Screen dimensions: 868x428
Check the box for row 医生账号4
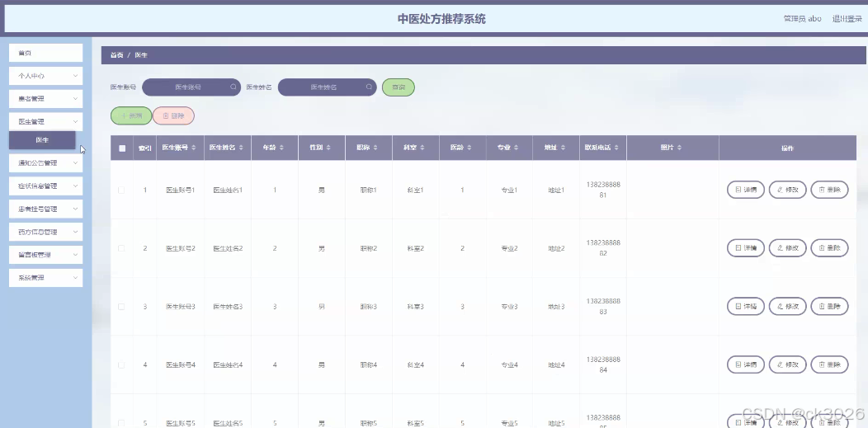click(122, 365)
